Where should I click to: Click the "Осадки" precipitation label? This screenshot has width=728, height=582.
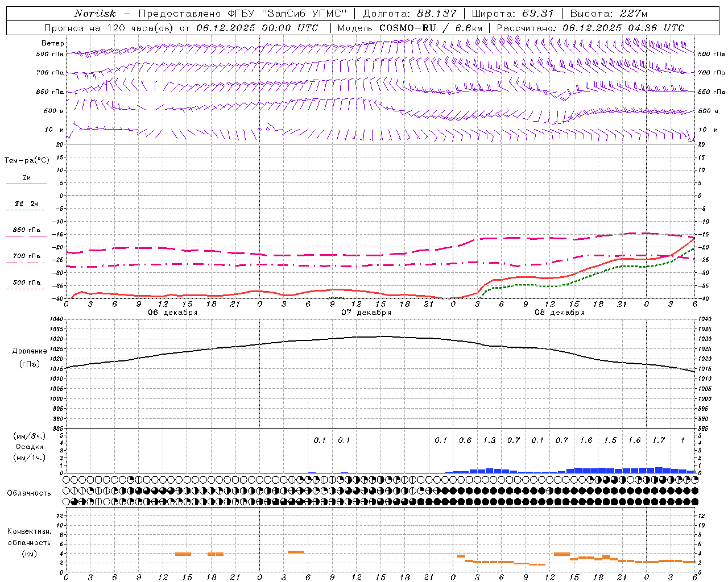(29, 447)
